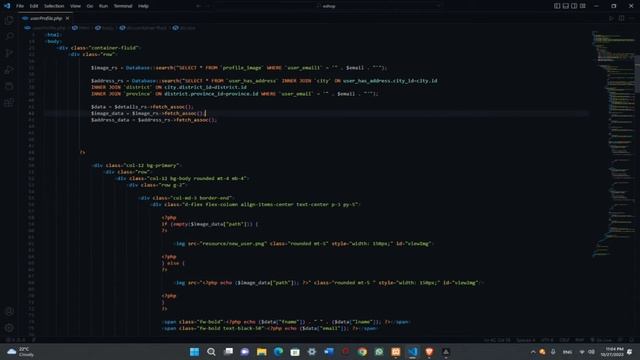Click the div class "col-12 bg-primary" line
Viewport: 640px width, 360px height.
click(x=136, y=165)
